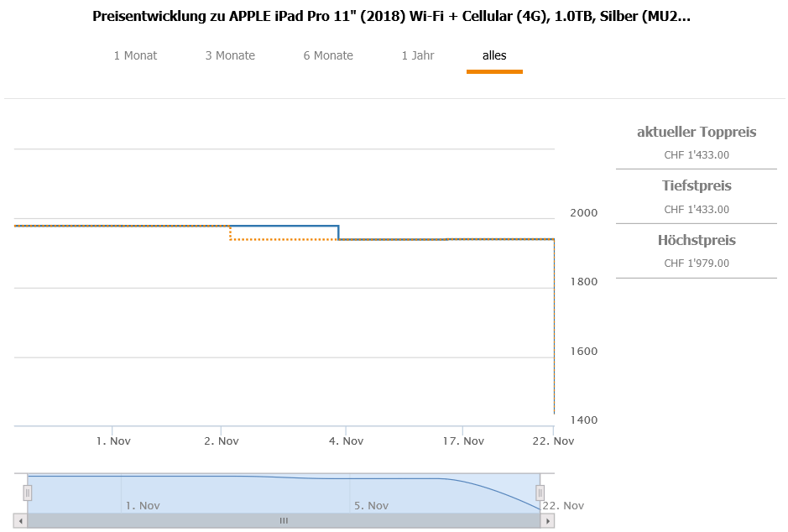This screenshot has height=532, width=788.
Task: Click the right navigator range handle
Action: [x=540, y=493]
